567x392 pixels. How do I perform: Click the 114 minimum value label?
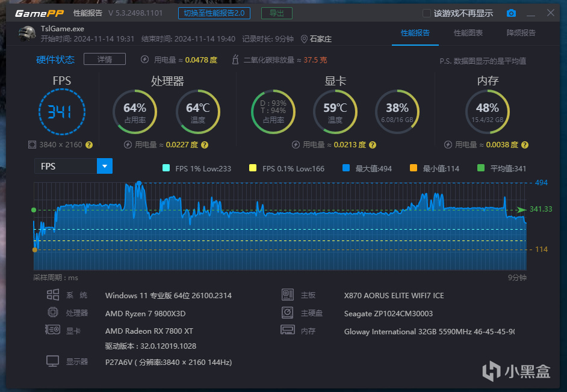(541, 250)
